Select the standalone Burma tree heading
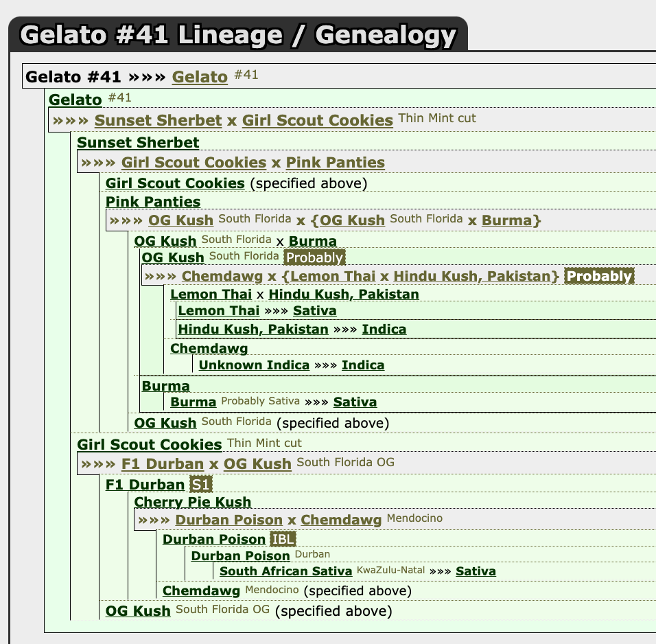This screenshot has height=644, width=656. click(x=165, y=386)
